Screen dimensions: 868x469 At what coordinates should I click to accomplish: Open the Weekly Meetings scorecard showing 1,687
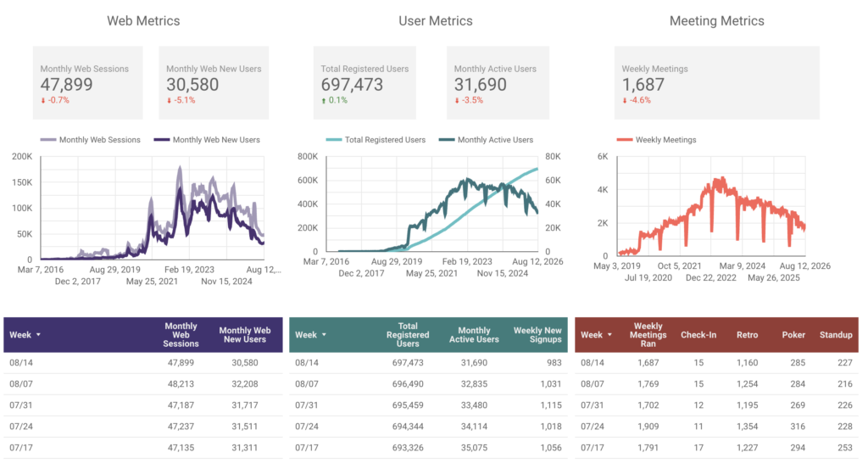(x=716, y=83)
